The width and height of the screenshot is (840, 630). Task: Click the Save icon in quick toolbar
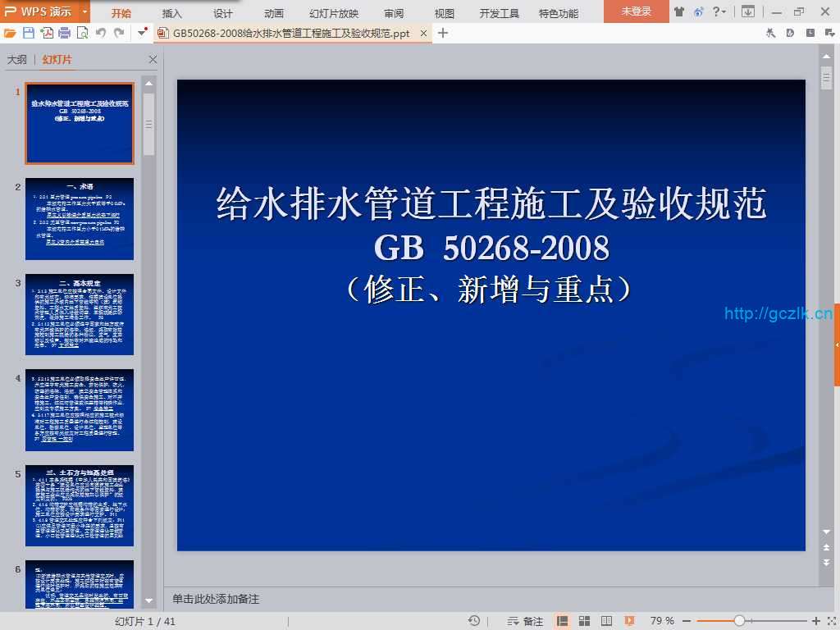[29, 33]
